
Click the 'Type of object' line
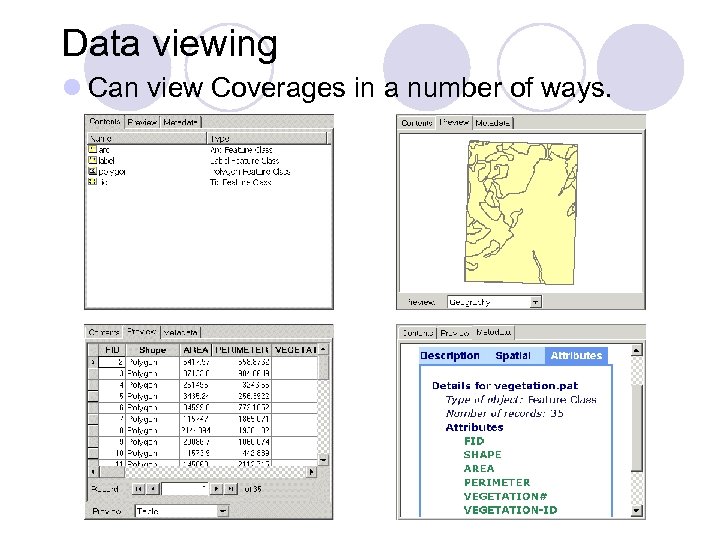[x=521, y=399]
